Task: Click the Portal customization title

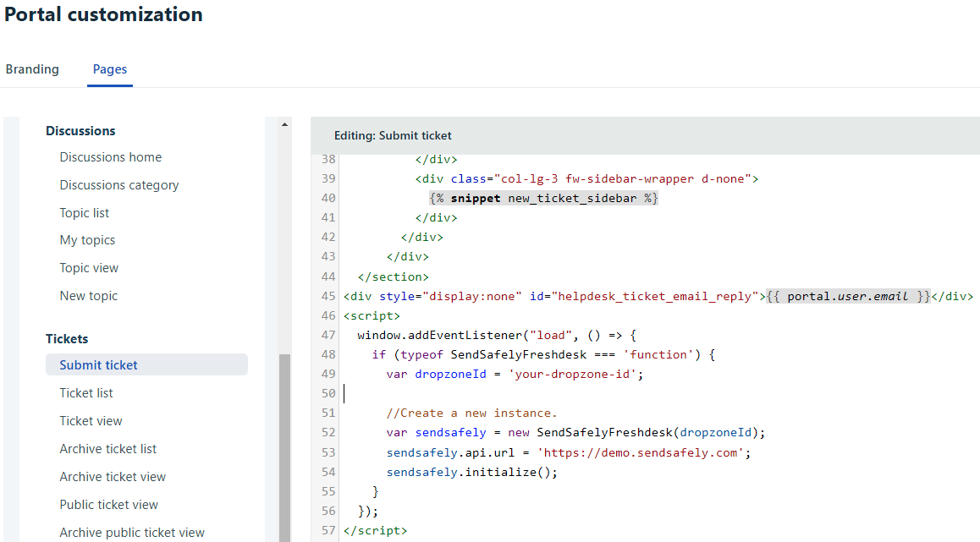Action: [104, 14]
